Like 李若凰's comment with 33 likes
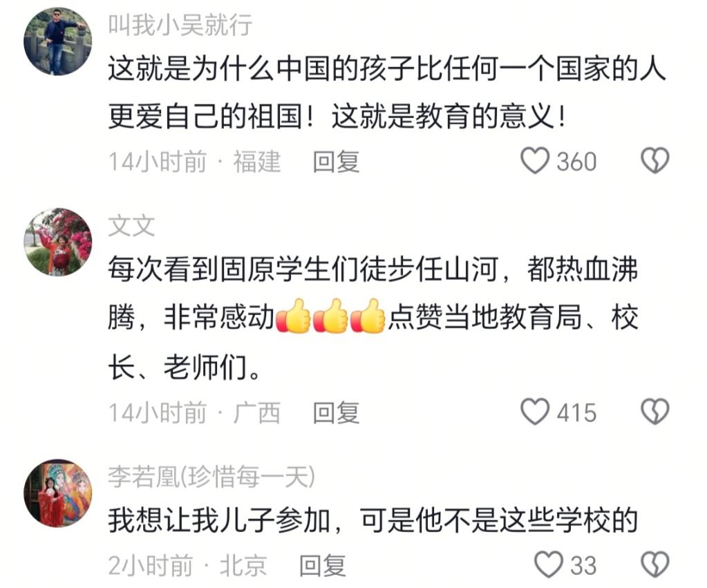This screenshot has width=707, height=588. [548, 565]
